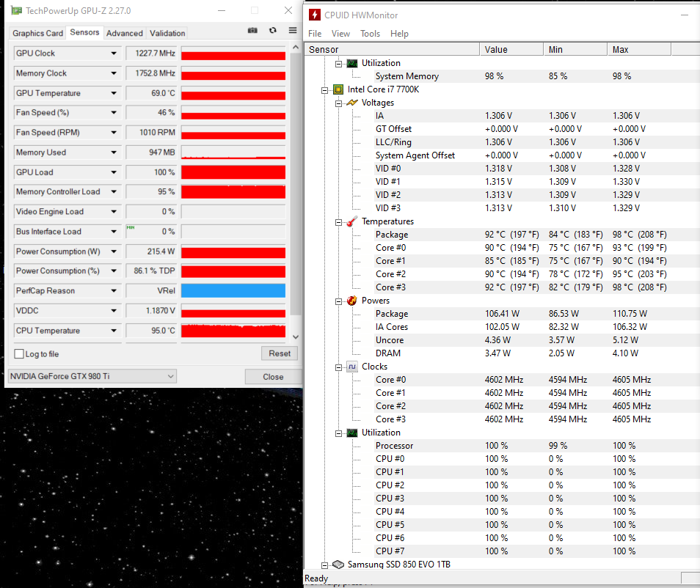Image resolution: width=700 pixels, height=588 pixels.
Task: Enable the Log to file checkbox
Action: tap(19, 354)
